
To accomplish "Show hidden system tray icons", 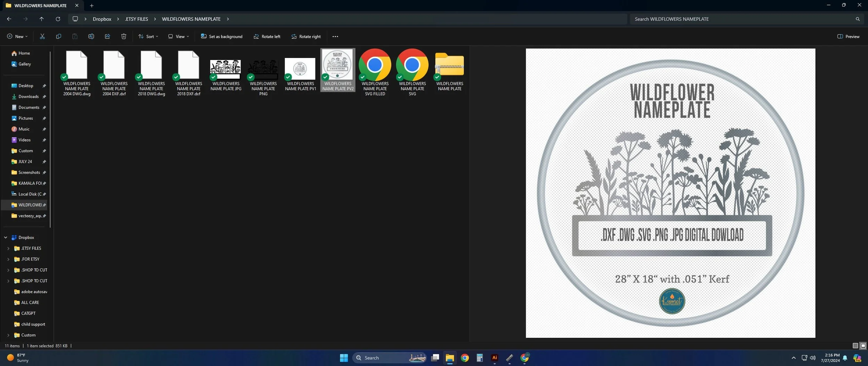I will pos(793,358).
